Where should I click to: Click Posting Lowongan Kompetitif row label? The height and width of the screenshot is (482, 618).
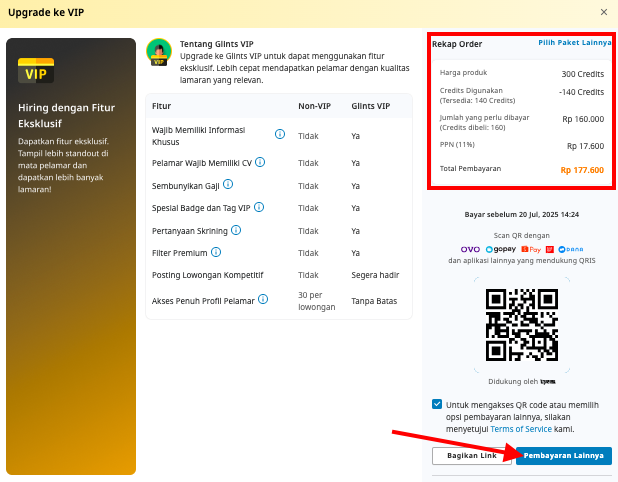click(x=207, y=275)
